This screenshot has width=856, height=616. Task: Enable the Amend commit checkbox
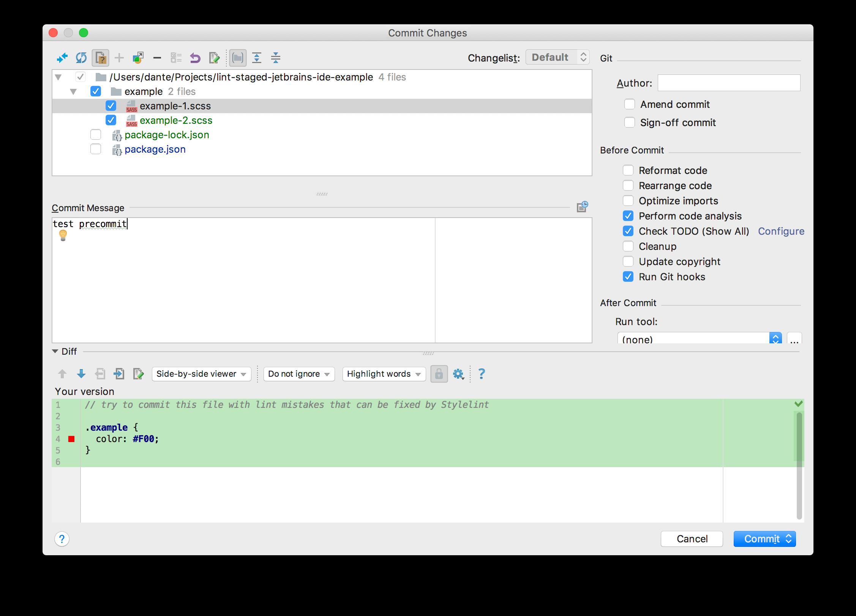click(x=629, y=104)
